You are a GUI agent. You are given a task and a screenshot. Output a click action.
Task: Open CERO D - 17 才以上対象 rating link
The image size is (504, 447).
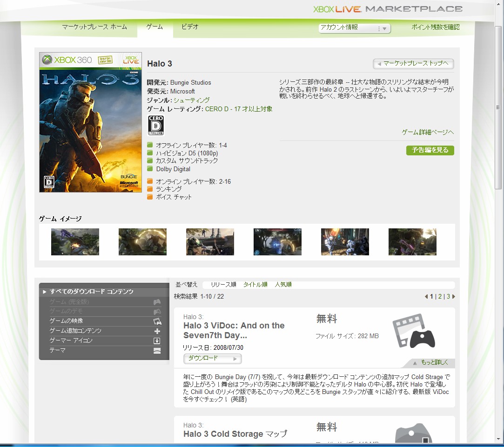(239, 109)
